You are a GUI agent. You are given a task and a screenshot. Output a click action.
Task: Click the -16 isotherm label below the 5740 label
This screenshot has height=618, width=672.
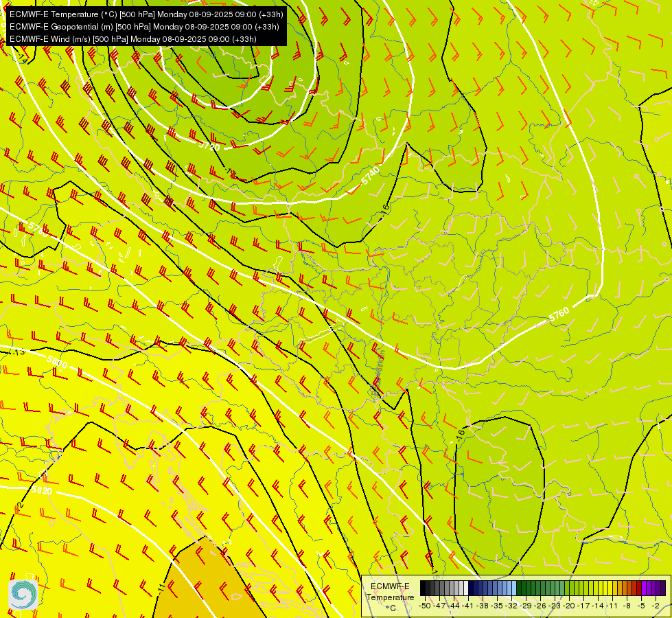click(x=385, y=209)
